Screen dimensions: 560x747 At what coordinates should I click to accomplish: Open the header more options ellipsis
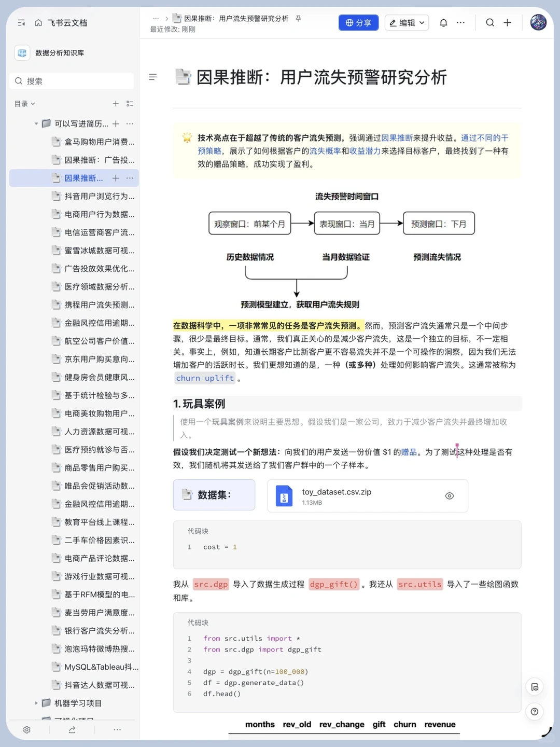(x=460, y=23)
